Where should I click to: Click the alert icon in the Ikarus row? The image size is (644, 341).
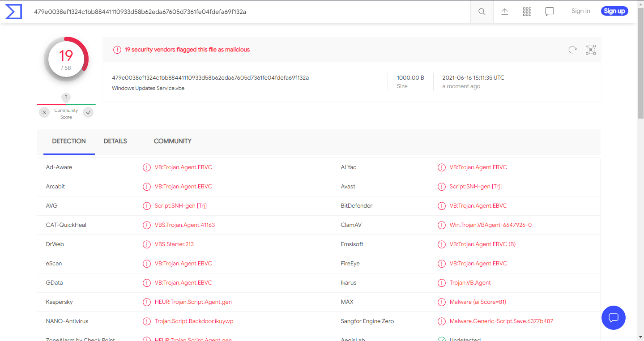pyautogui.click(x=442, y=283)
